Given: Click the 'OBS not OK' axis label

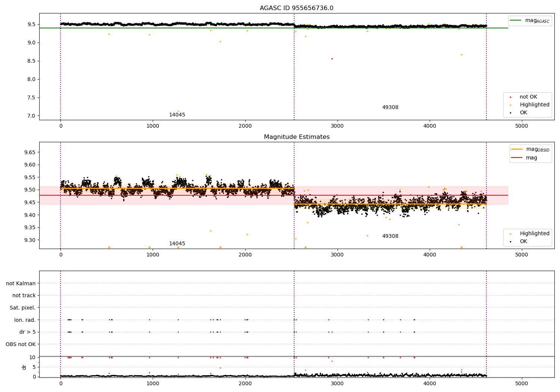Looking at the screenshot, I should click(21, 344).
